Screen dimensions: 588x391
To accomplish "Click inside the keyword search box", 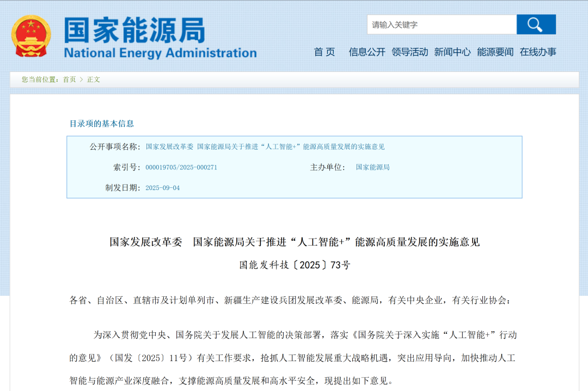I will point(441,25).
